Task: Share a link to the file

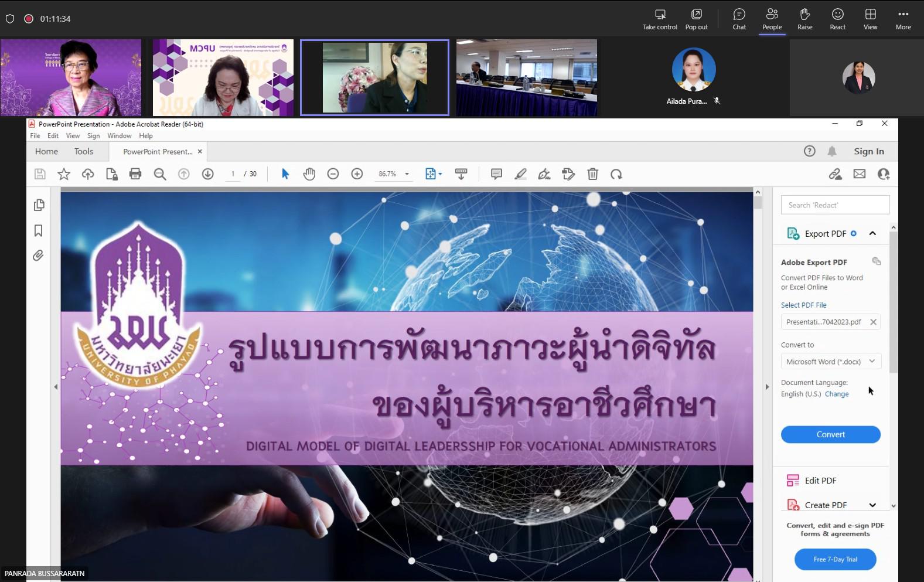Action: [x=836, y=174]
